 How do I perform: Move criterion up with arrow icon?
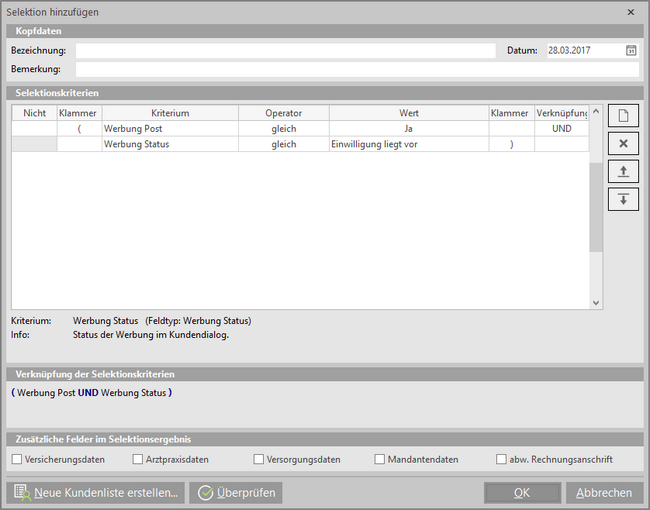point(623,172)
